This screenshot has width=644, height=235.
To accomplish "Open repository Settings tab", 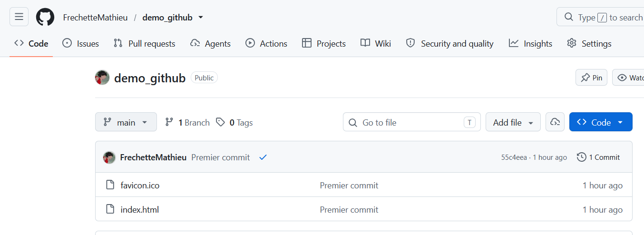I will pos(589,43).
